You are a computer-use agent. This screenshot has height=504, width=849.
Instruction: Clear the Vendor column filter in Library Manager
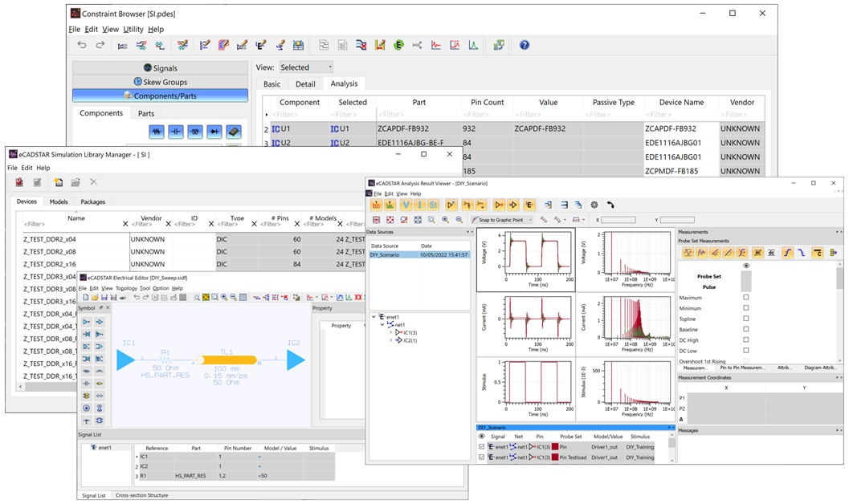coord(169,224)
